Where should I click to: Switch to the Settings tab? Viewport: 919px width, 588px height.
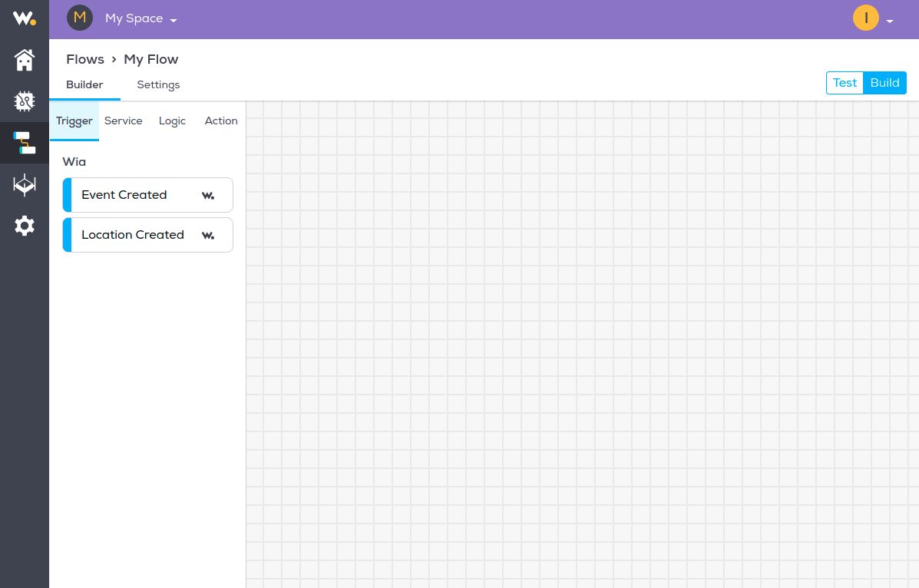click(x=158, y=84)
